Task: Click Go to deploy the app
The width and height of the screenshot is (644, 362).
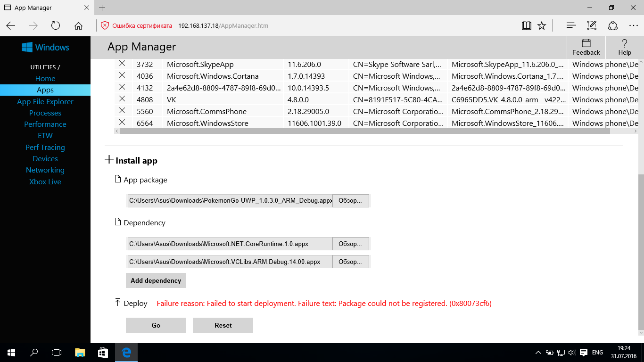Action: pyautogui.click(x=156, y=325)
